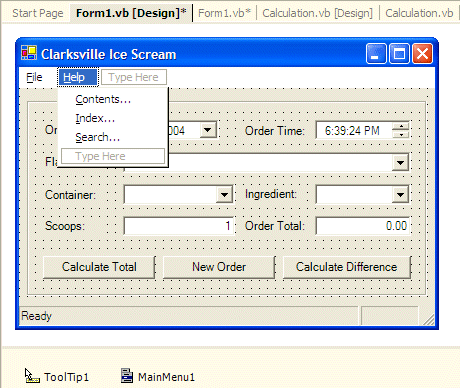Open the File menu on the form
Viewport: 460px width, 388px height.
(34, 77)
